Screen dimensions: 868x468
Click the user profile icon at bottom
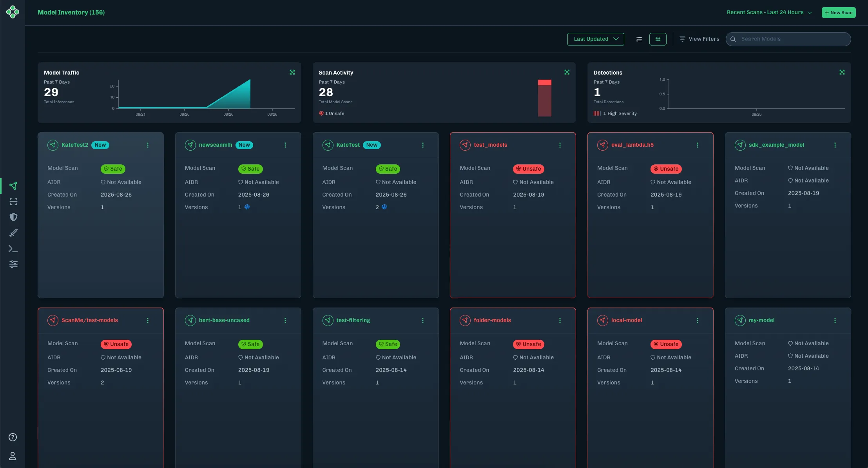point(12,456)
